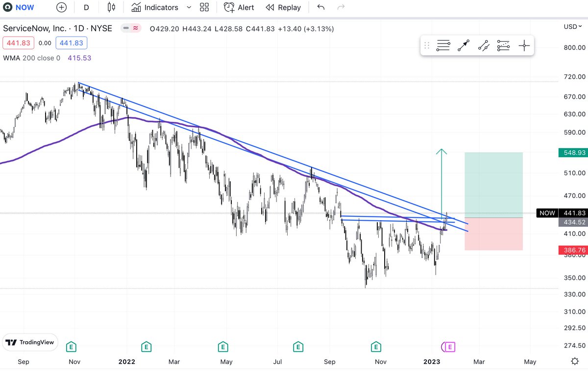Screen dimensions: 588x371
Task: Click the TradingView logo
Action: pos(29,342)
